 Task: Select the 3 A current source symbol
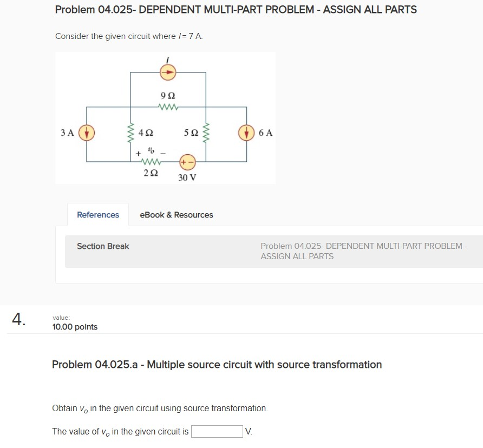tap(86, 131)
